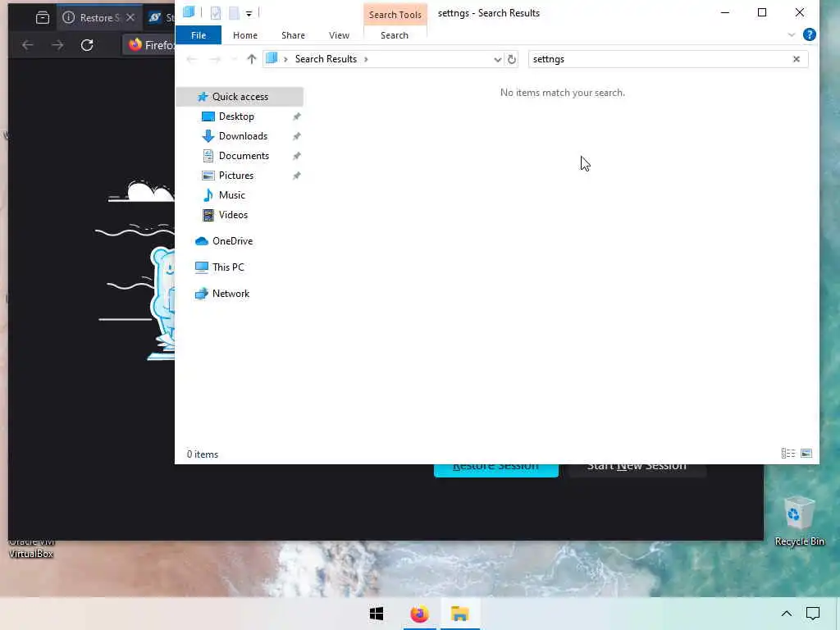Clear the search box with X
This screenshot has width=840, height=630.
[796, 59]
